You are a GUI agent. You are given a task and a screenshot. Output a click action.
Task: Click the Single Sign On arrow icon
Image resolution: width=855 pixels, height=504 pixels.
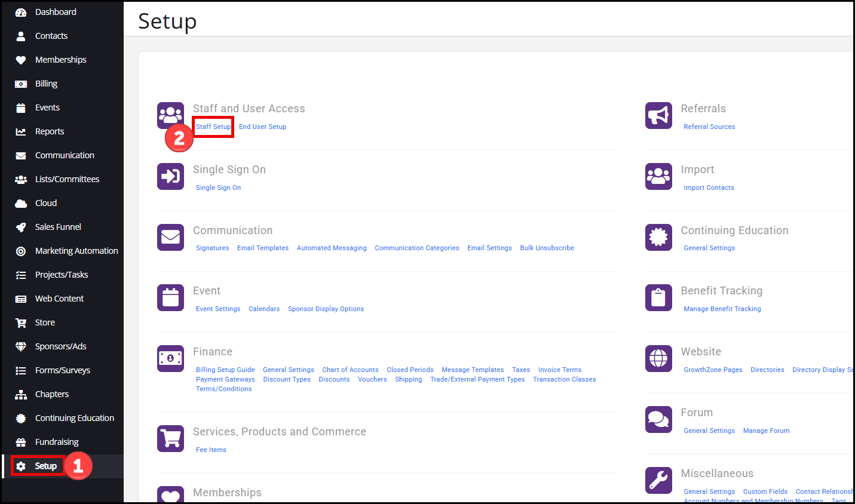point(170,177)
